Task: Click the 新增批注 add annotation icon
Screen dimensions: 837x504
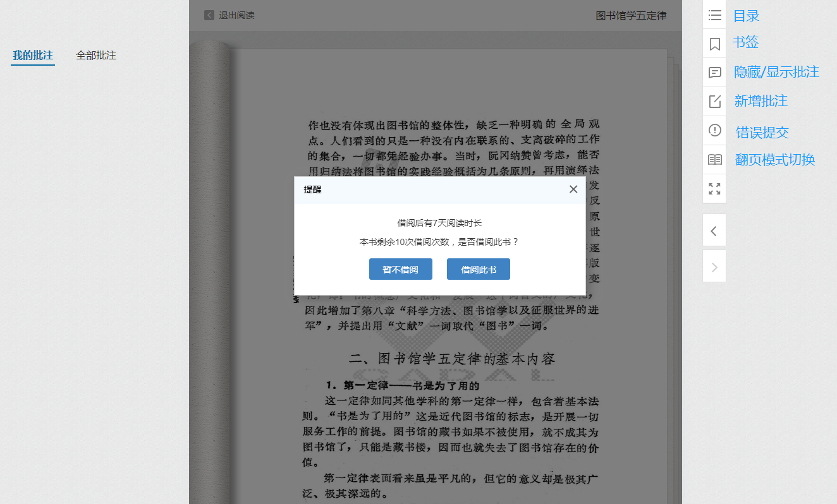Action: [x=714, y=101]
